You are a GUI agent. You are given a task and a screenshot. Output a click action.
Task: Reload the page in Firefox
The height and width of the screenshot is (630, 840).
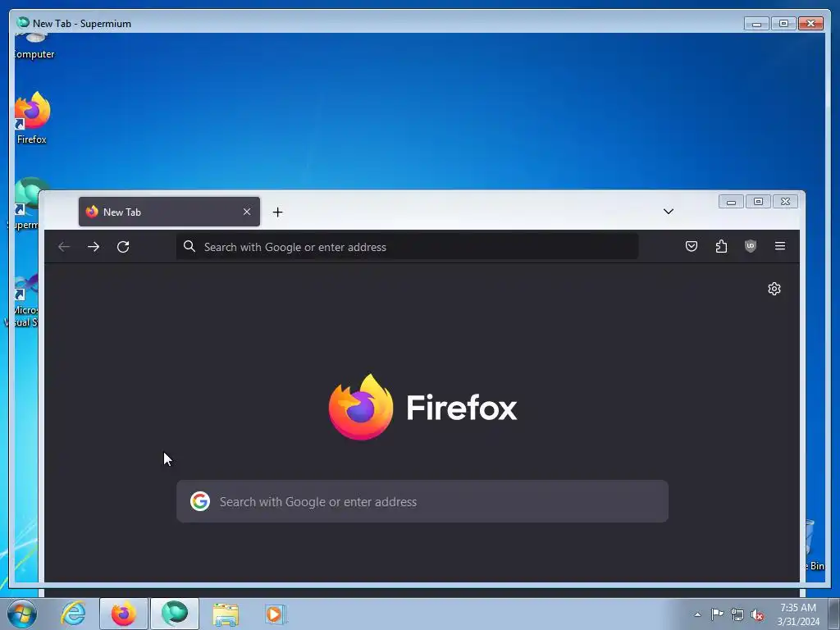coord(123,247)
